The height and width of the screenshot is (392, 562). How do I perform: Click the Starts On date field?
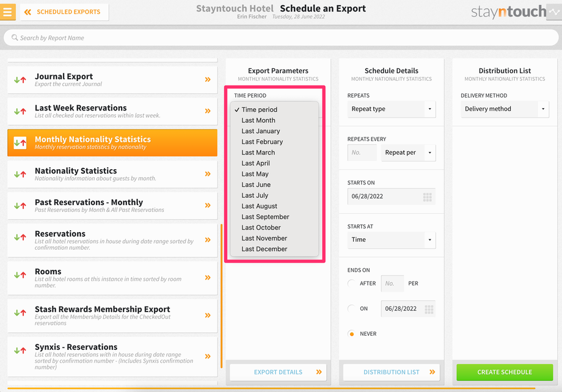392,197
